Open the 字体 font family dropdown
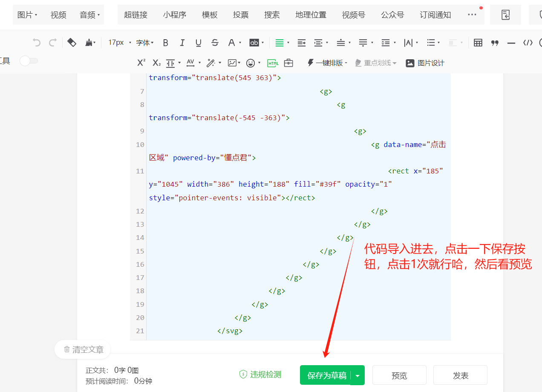Viewport: 542px width, 392px height. [145, 43]
